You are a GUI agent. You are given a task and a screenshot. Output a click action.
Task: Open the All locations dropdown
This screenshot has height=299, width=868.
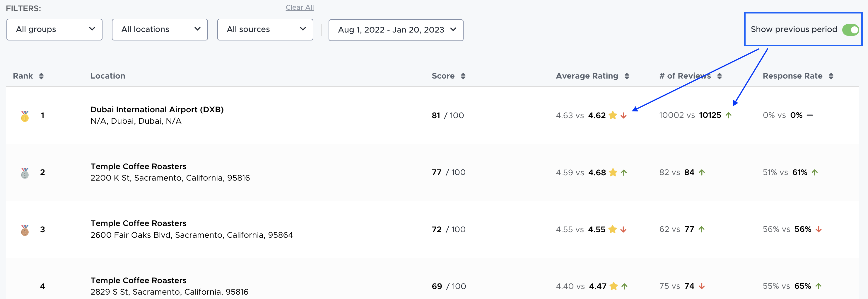point(160,30)
